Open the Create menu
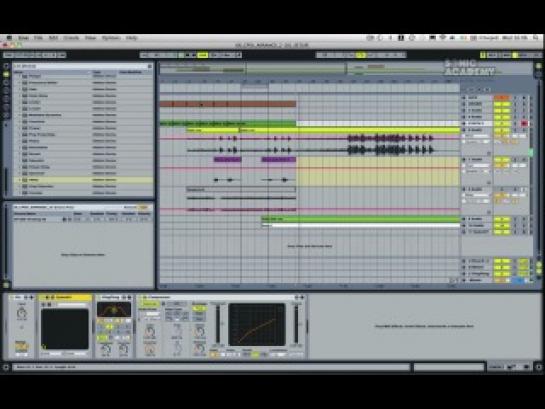 coord(71,38)
